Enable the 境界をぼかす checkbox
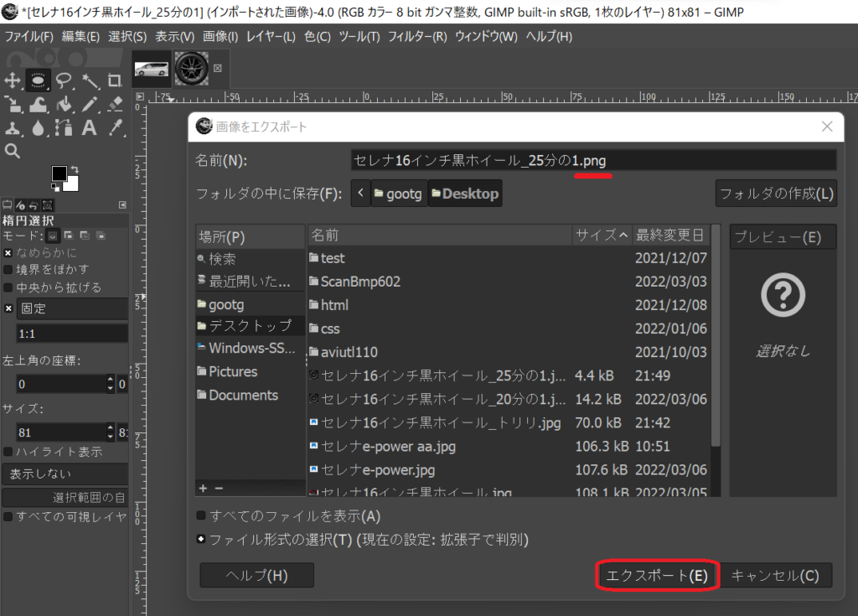 (x=8, y=270)
